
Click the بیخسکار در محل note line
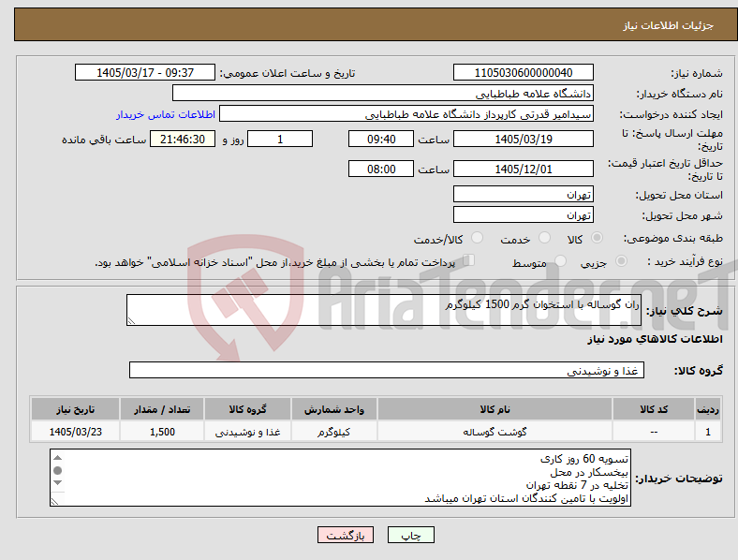click(589, 472)
